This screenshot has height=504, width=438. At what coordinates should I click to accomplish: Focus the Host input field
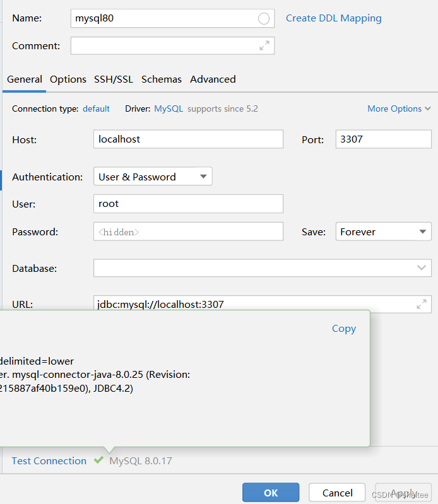click(x=188, y=139)
